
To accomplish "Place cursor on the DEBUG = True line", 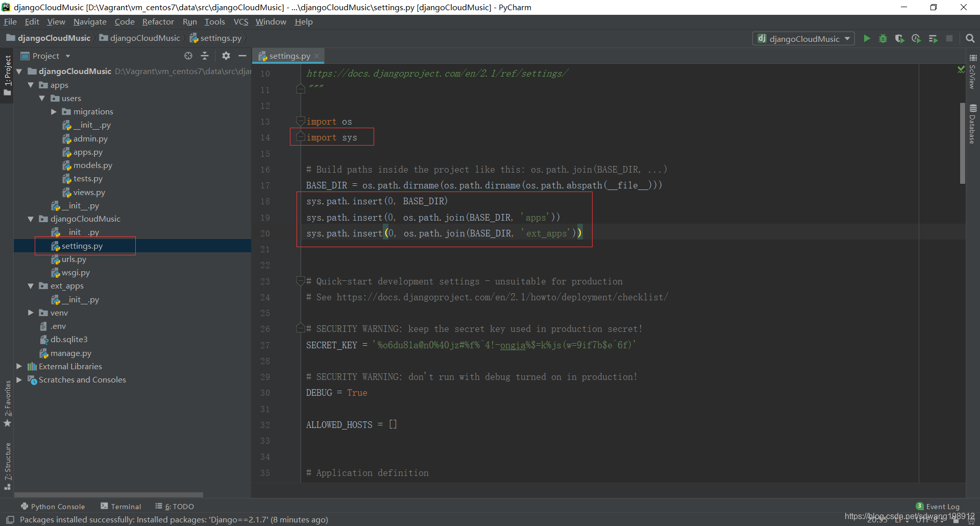I will [x=337, y=393].
